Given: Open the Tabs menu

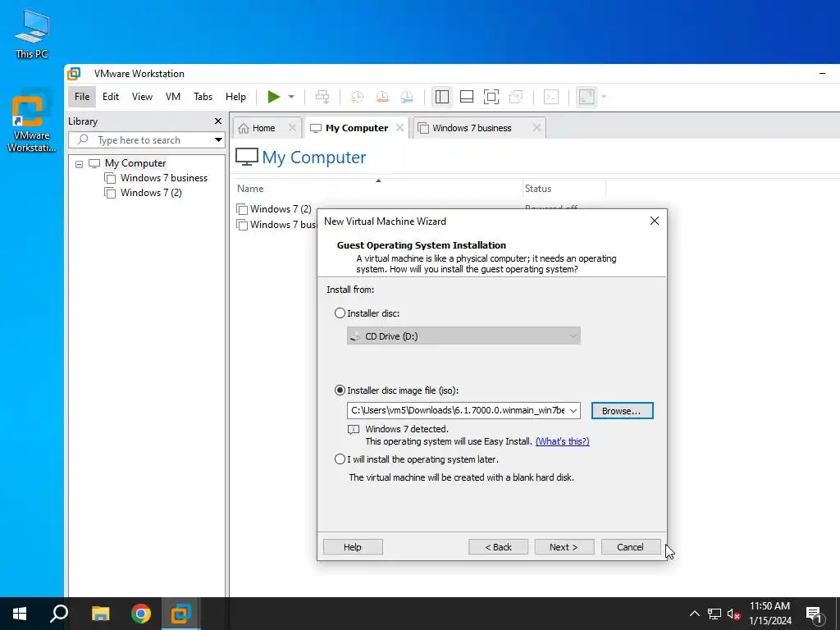Looking at the screenshot, I should click(203, 97).
